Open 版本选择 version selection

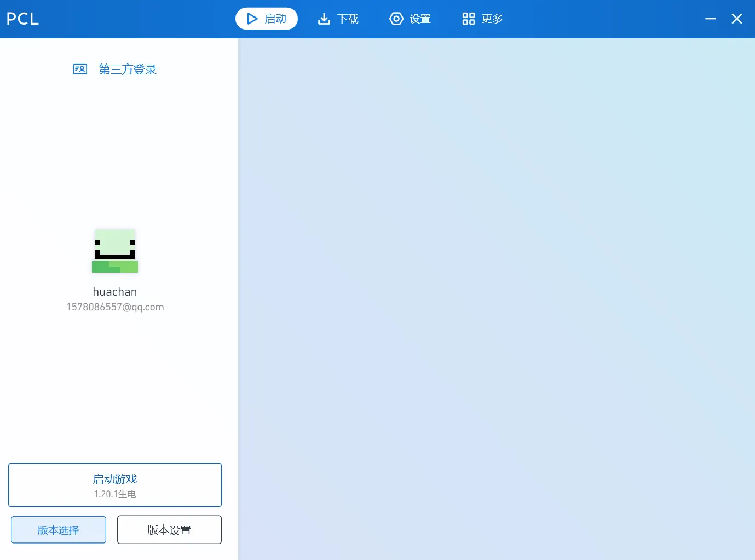click(59, 530)
